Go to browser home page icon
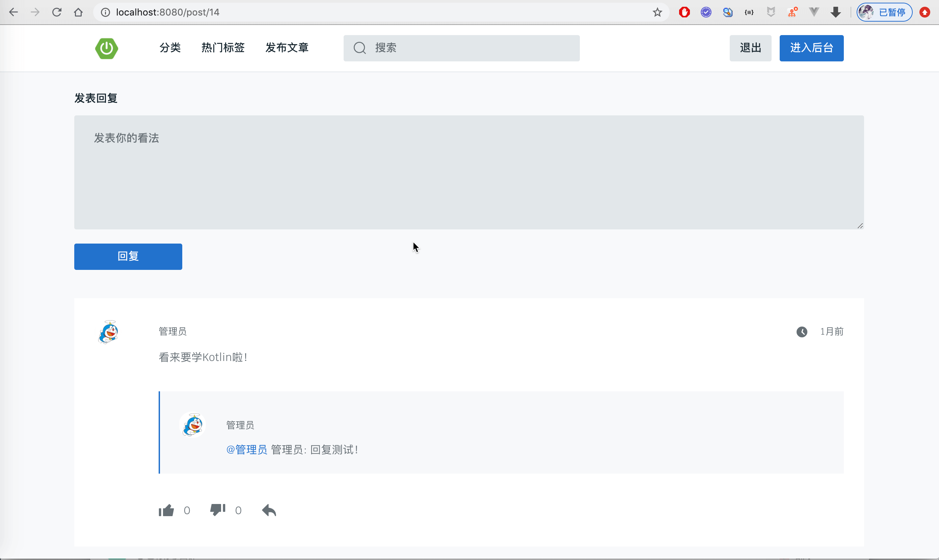Image resolution: width=939 pixels, height=560 pixels. coord(78,12)
